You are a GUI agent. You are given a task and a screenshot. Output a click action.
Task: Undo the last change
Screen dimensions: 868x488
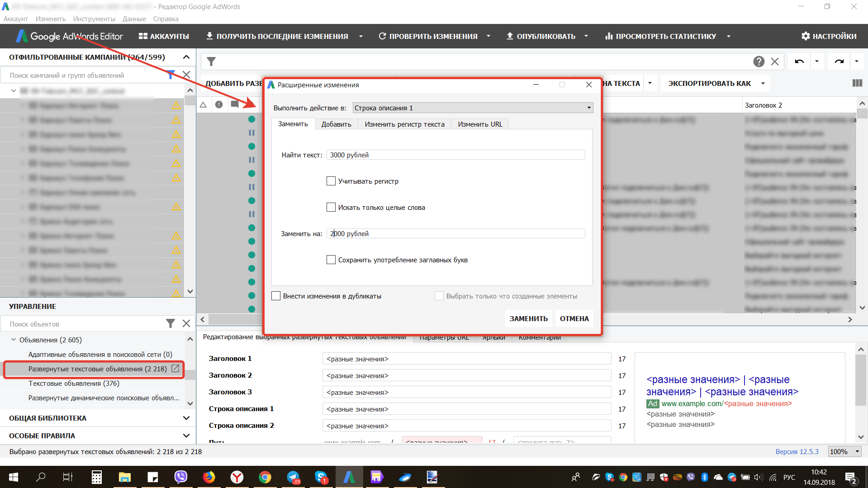click(x=799, y=62)
